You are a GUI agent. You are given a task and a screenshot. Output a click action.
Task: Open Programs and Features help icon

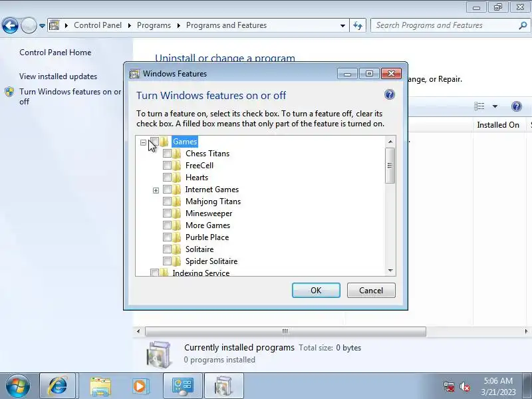(516, 106)
